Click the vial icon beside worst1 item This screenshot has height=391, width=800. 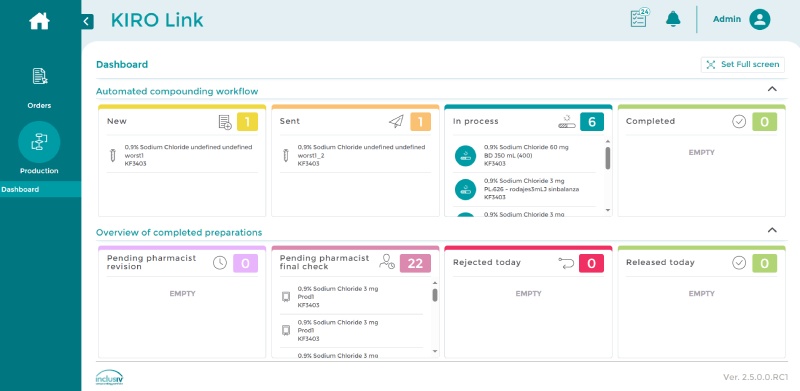112,156
